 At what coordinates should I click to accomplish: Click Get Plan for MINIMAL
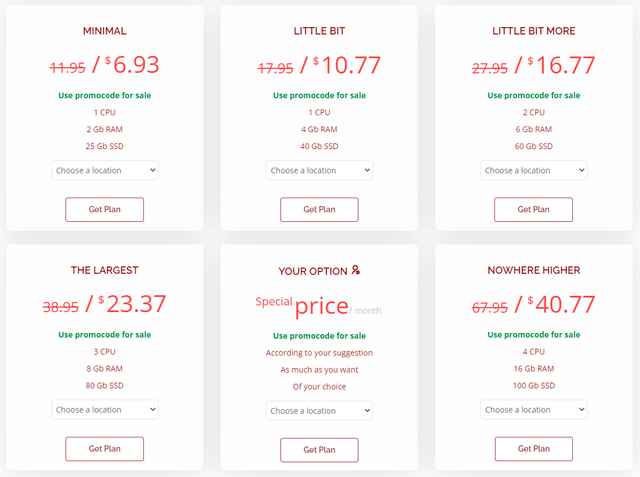105,209
